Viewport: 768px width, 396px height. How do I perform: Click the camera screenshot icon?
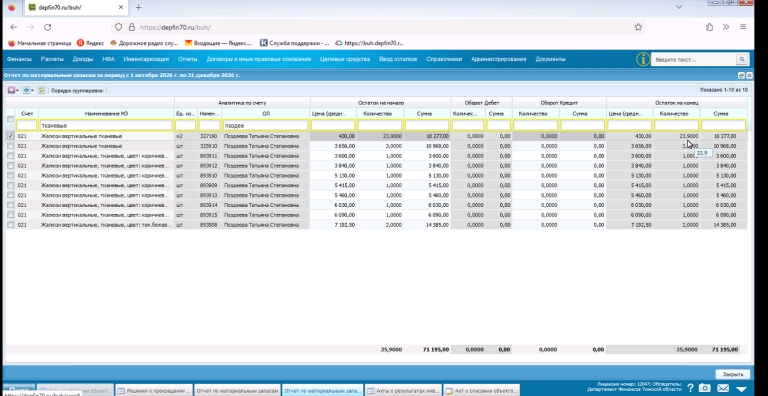point(704,388)
